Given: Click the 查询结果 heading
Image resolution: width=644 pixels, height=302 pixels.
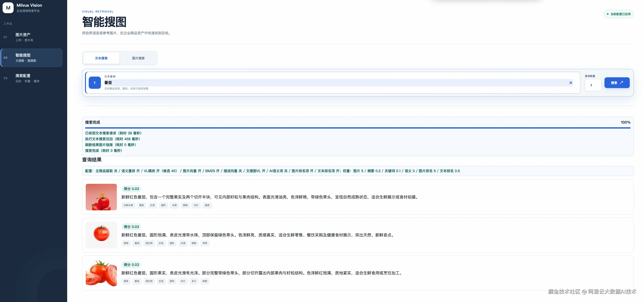Looking at the screenshot, I should [92, 160].
